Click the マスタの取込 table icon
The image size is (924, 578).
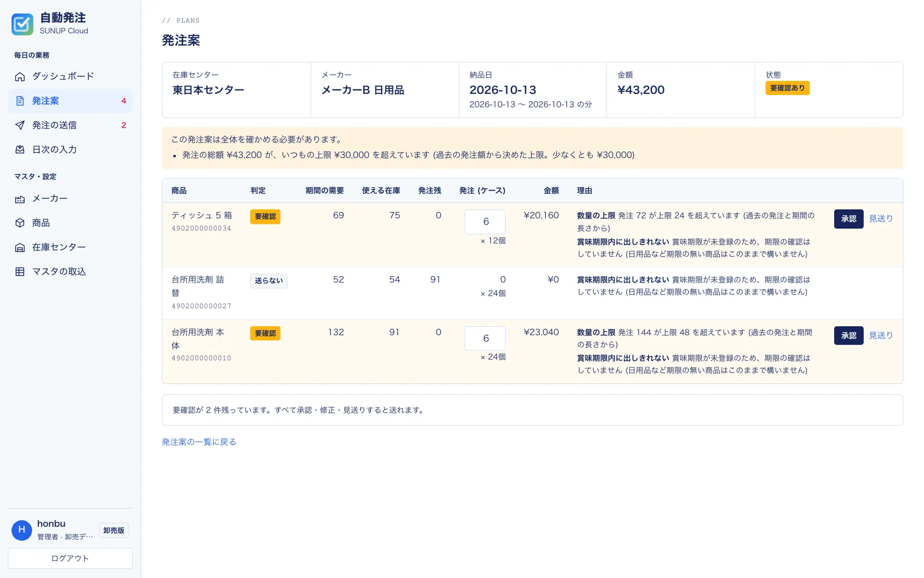20,272
